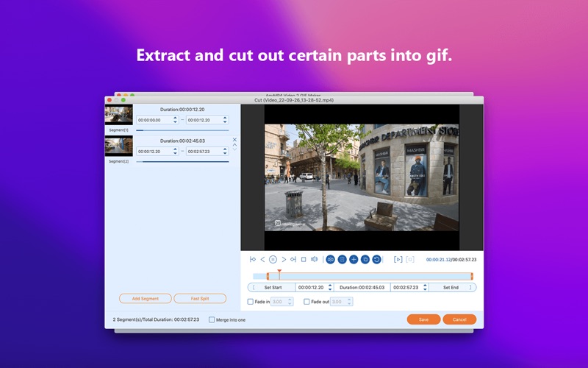The image size is (588, 368).
Task: Select the Segment[1] thumbnail
Action: (118, 114)
